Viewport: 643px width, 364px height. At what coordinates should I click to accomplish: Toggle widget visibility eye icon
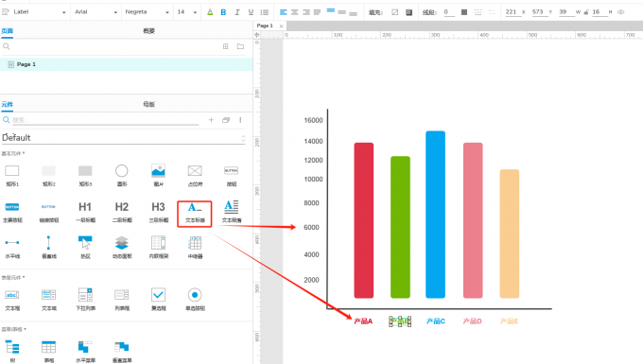click(x=621, y=12)
